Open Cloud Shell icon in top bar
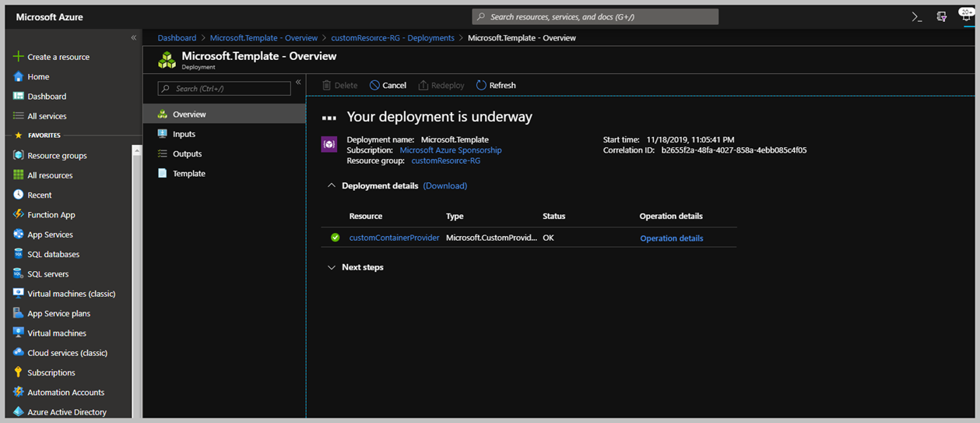Viewport: 980px width, 423px height. [917, 16]
